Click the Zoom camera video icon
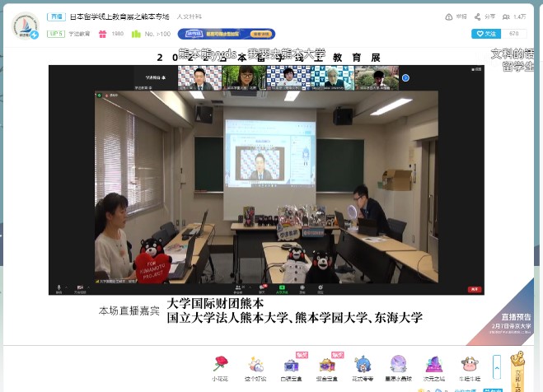 [80, 289]
